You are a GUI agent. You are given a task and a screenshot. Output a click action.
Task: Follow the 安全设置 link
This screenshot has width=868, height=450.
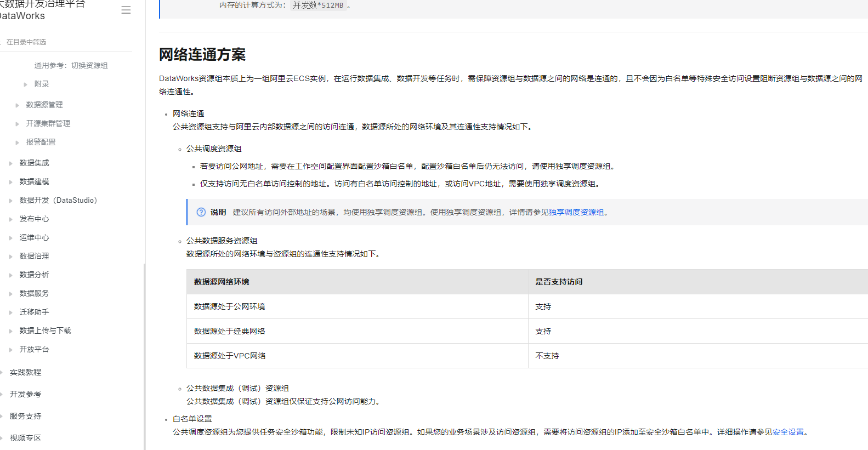[x=788, y=432]
